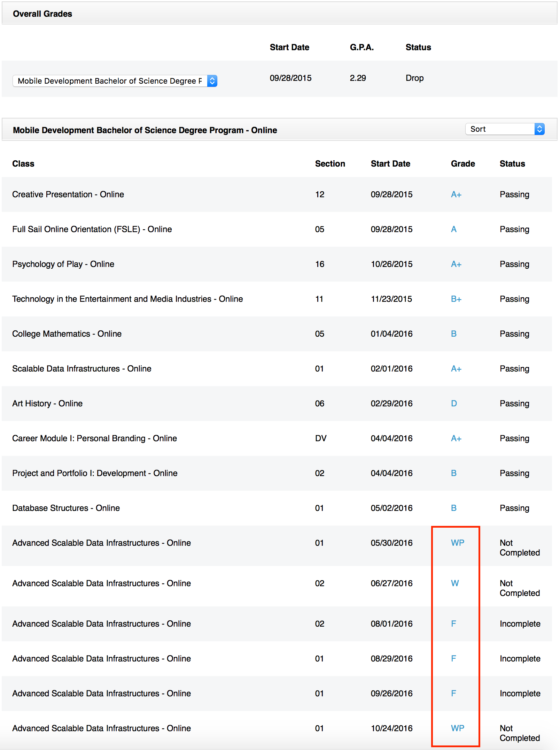Click Project and Portfolio I: Development class

pos(95,473)
